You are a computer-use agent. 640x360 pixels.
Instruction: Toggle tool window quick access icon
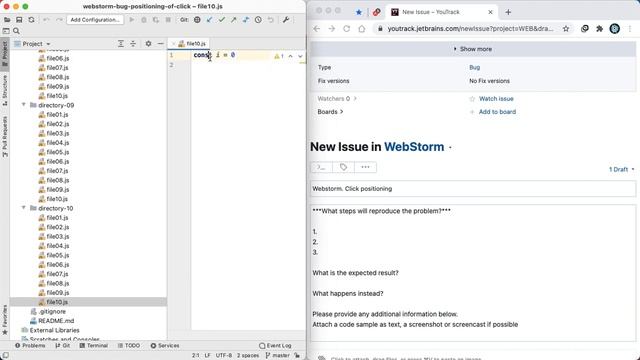(x=5, y=356)
